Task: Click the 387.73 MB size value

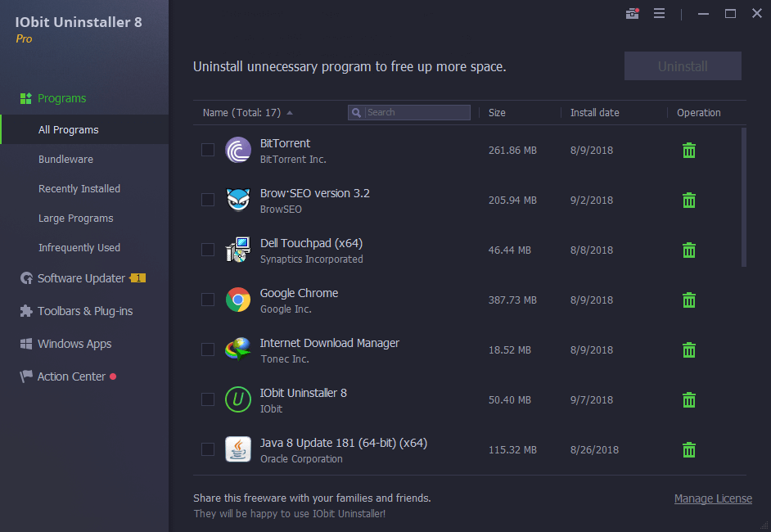Action: tap(512, 300)
